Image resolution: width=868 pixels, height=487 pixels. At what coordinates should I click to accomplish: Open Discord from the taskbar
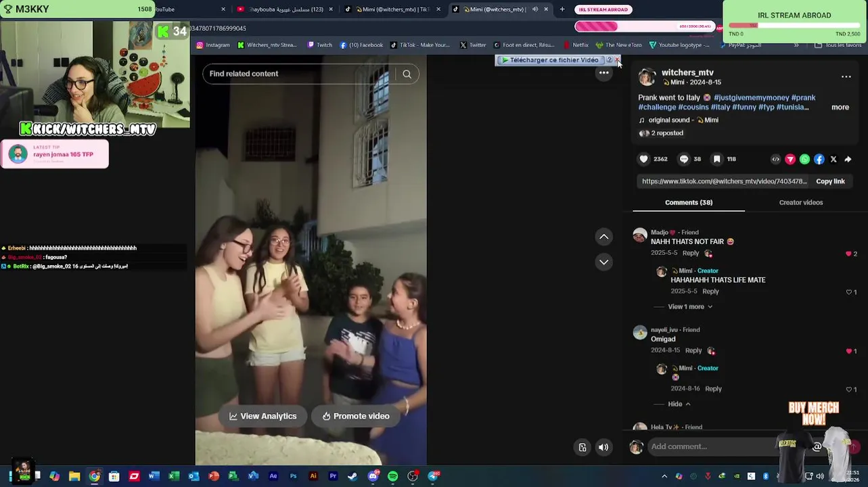[x=373, y=476]
